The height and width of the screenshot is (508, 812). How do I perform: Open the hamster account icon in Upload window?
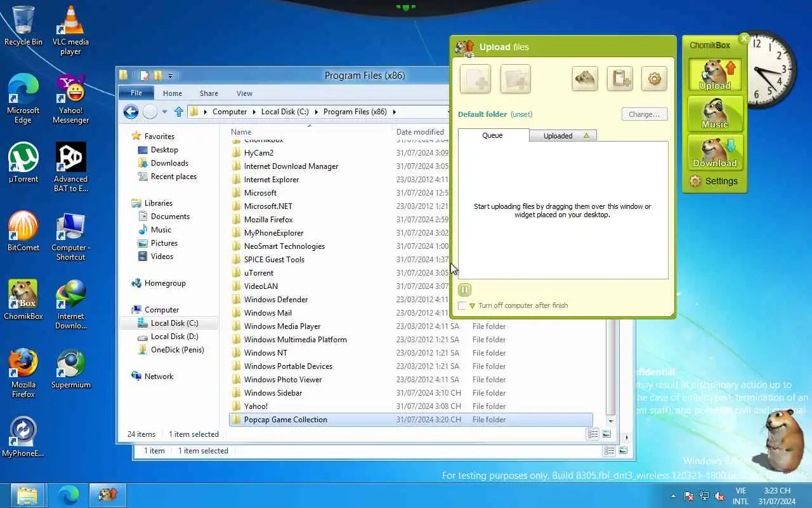tap(585, 79)
